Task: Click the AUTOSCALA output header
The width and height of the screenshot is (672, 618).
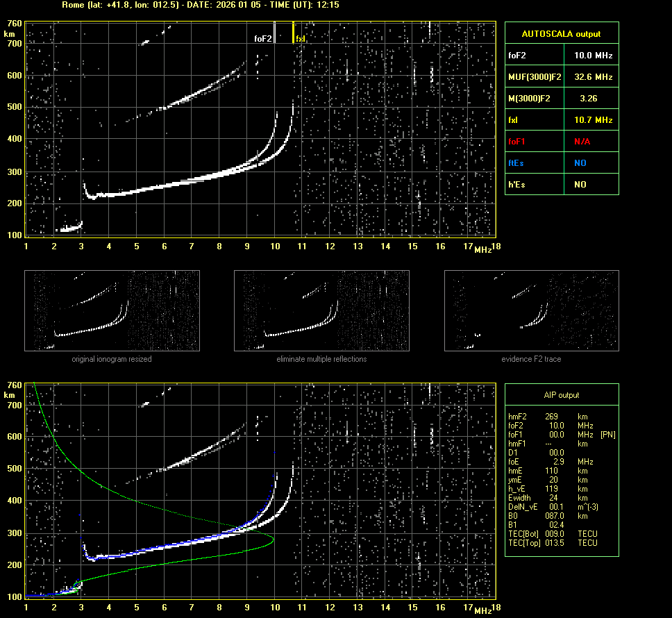Action: pyautogui.click(x=561, y=33)
